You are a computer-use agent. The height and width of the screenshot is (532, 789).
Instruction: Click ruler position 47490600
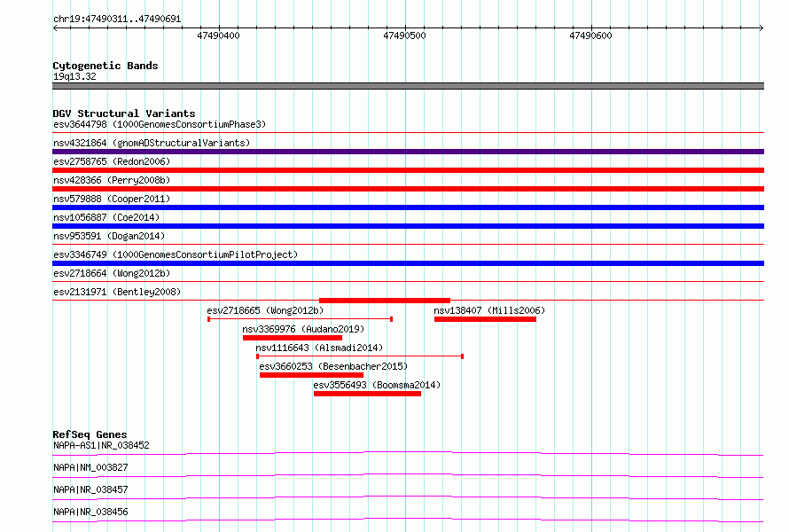[590, 35]
